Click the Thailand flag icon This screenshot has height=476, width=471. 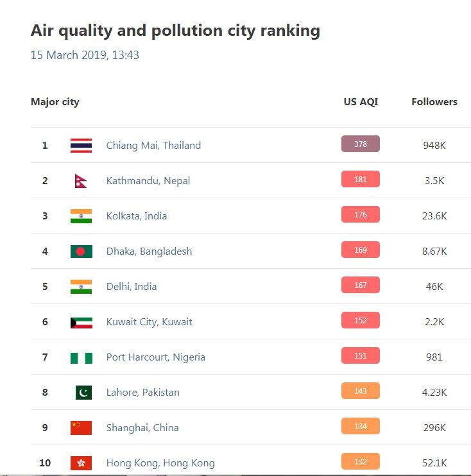[81, 146]
